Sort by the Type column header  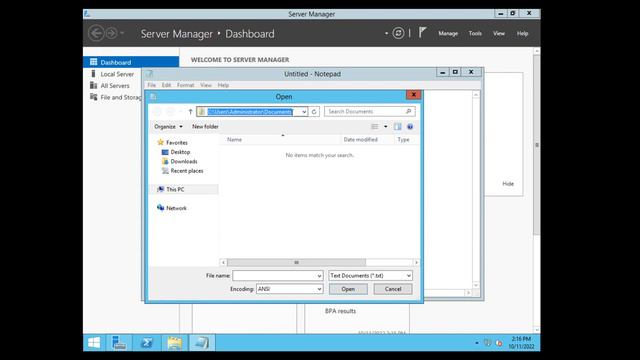click(x=403, y=140)
